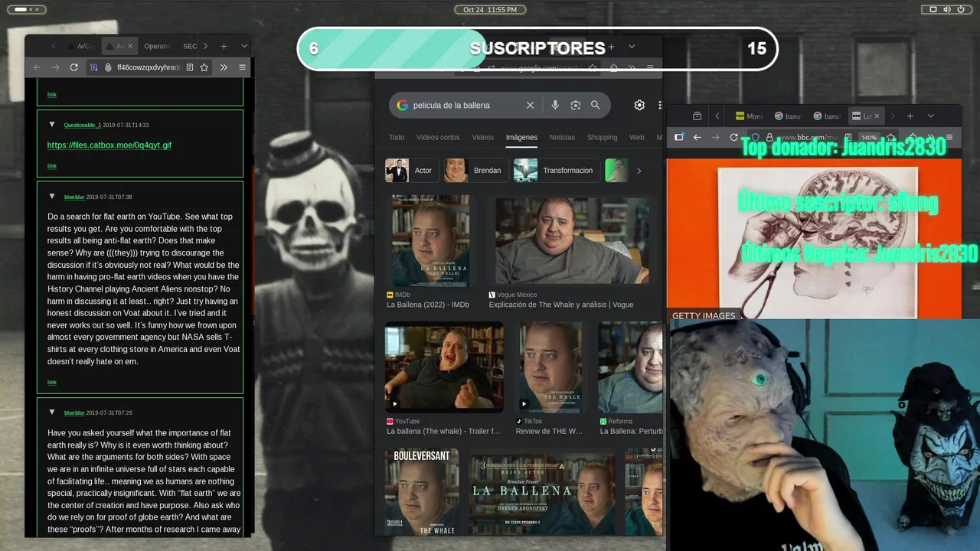Click the onion address bar URL

[x=149, y=67]
